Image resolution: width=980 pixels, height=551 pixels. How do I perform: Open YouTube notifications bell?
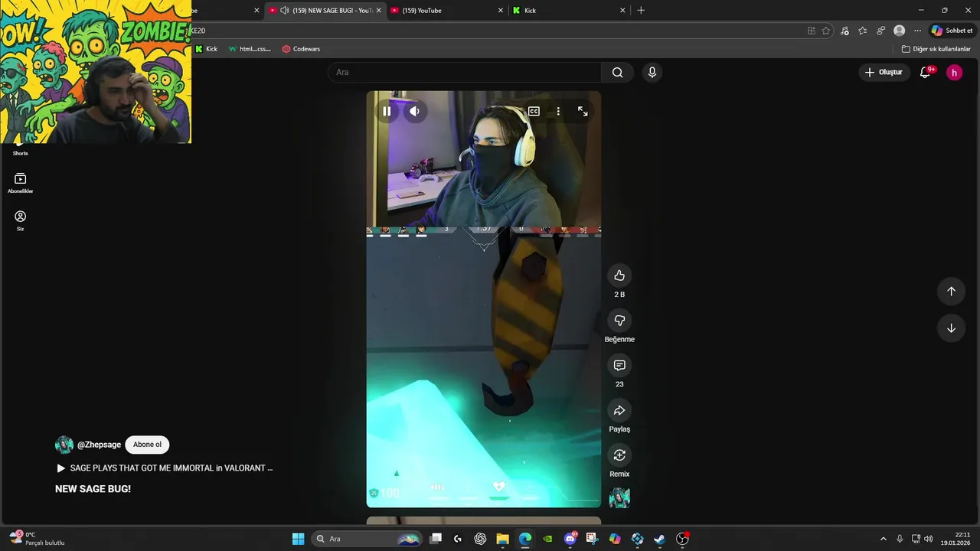[x=926, y=72]
